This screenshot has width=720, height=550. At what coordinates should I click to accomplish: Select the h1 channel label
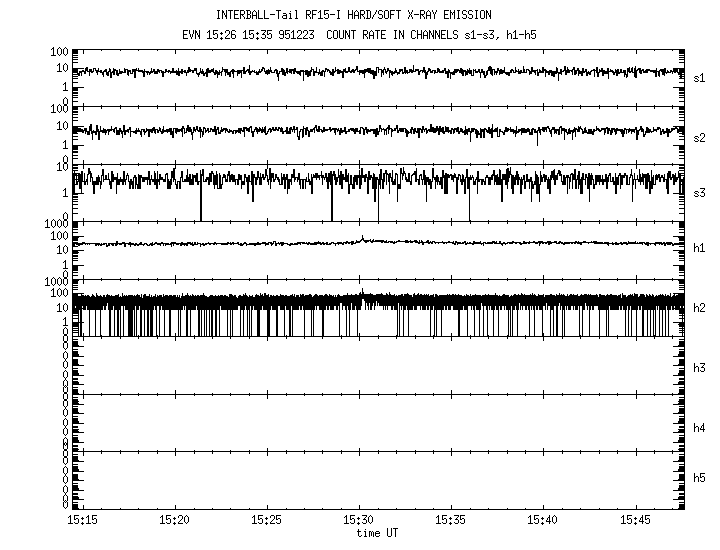pos(699,249)
